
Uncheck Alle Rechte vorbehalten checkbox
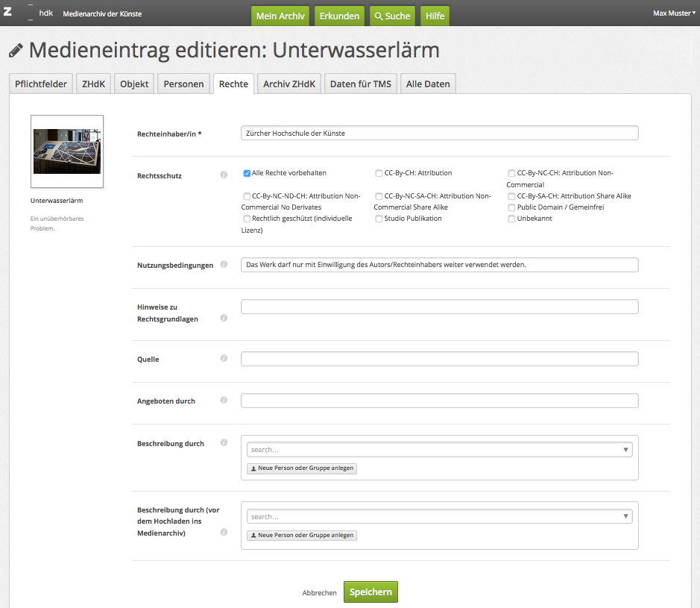click(x=247, y=173)
